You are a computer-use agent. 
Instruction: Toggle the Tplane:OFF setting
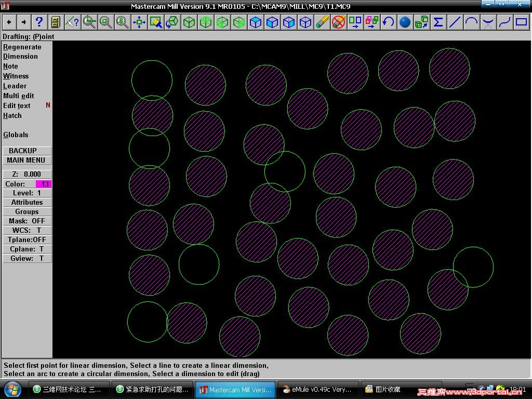(27, 240)
